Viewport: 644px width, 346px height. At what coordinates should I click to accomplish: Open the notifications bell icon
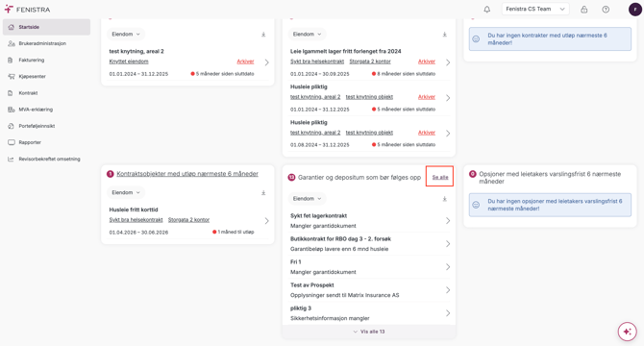point(486,10)
